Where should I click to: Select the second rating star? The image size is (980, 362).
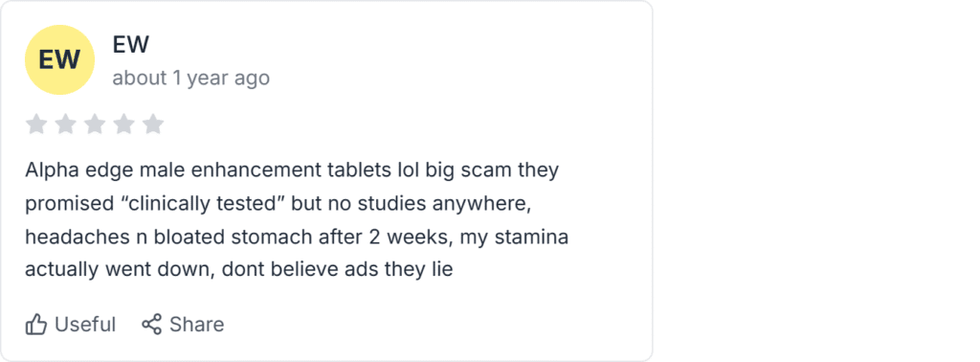pyautogui.click(x=66, y=124)
